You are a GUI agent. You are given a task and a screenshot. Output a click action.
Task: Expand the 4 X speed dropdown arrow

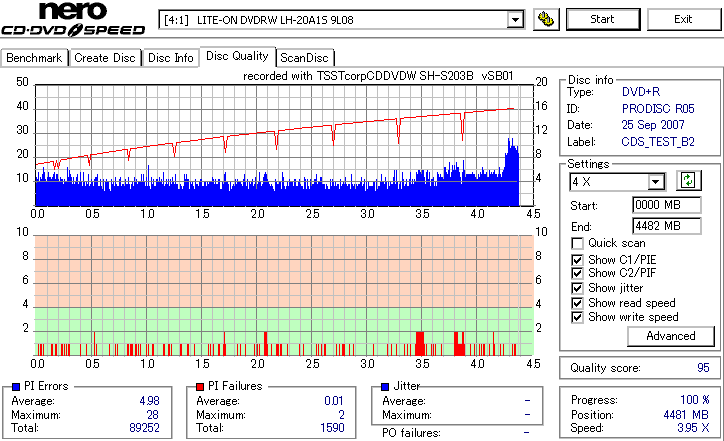[x=656, y=182]
